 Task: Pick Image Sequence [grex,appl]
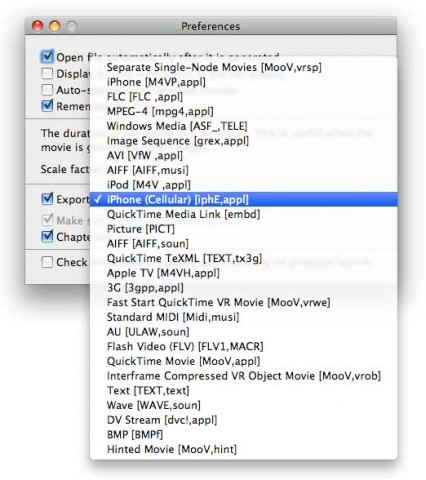[x=243, y=141]
